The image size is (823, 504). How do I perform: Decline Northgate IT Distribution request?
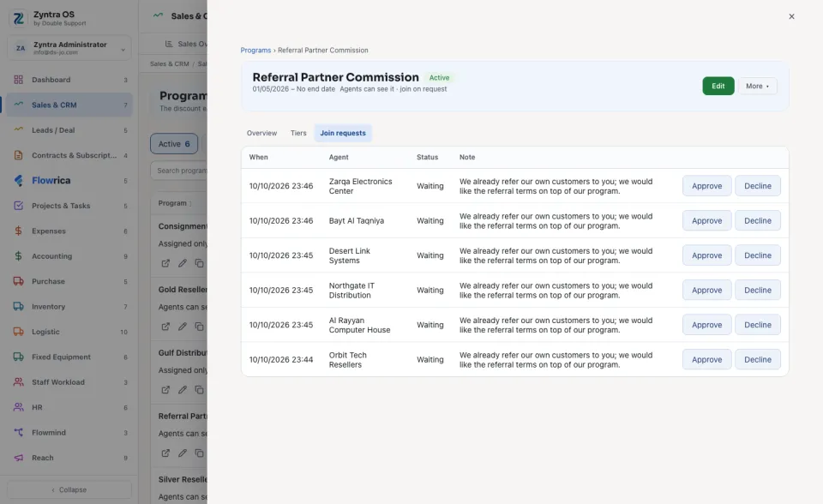757,290
